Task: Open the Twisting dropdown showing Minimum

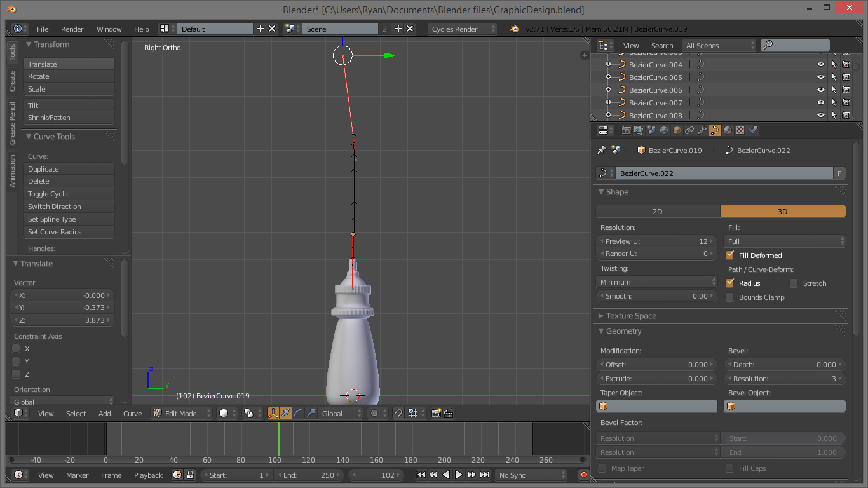Action: coord(658,281)
